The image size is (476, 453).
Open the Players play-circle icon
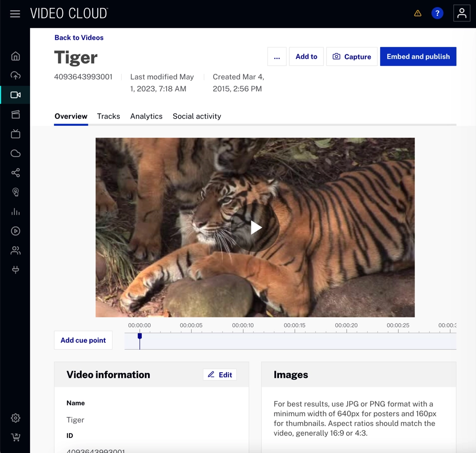tap(15, 231)
